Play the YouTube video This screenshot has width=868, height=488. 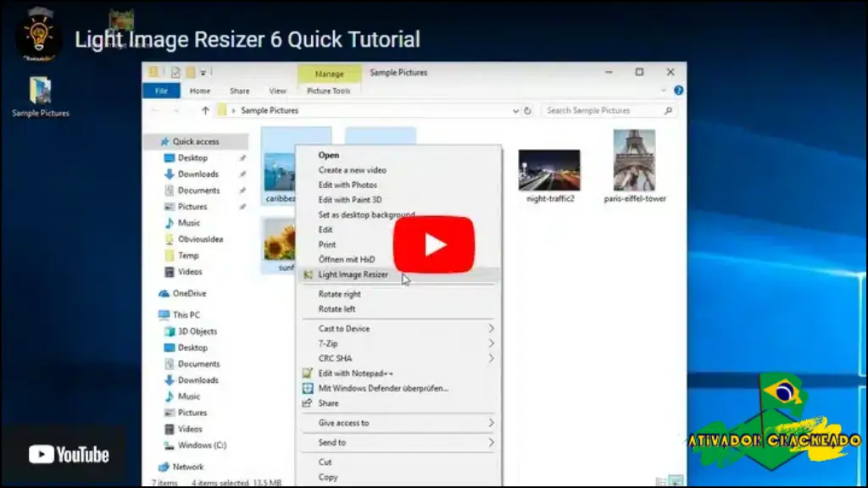(433, 245)
